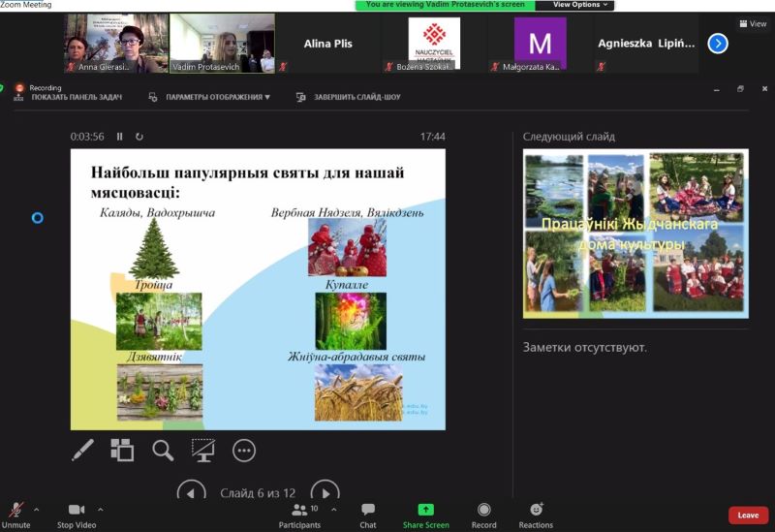Click the next slide preview thumbnail
The height and width of the screenshot is (532, 775).
tap(635, 235)
